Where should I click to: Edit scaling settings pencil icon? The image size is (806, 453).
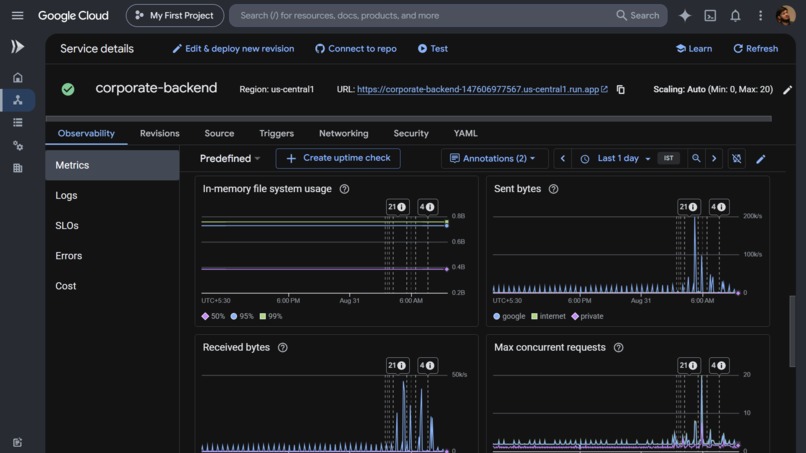787,90
